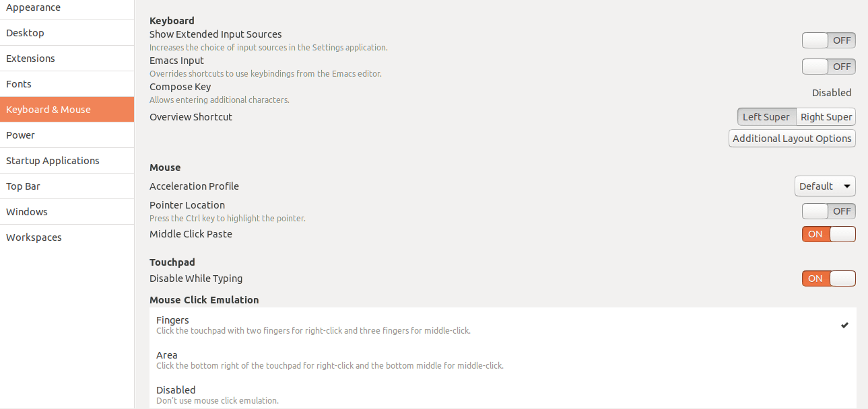This screenshot has width=868, height=409.
Task: Open Startup Applications settings
Action: point(67,161)
